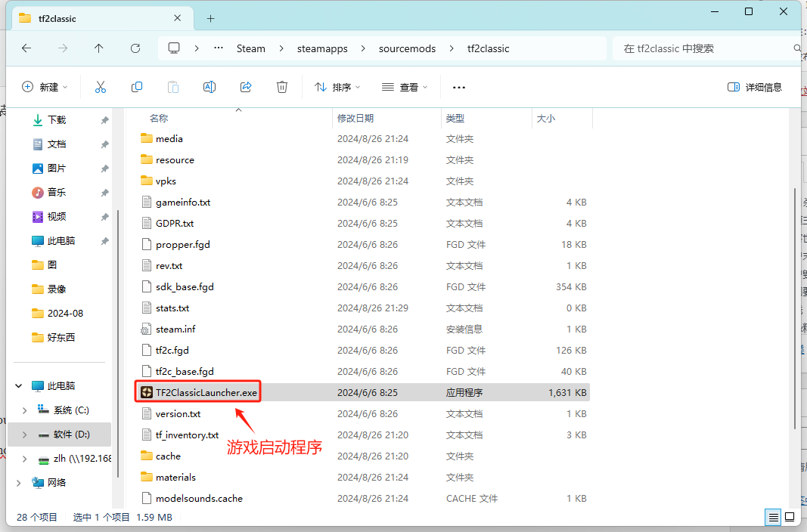Click the tf2classic breadcrumb

(x=488, y=48)
